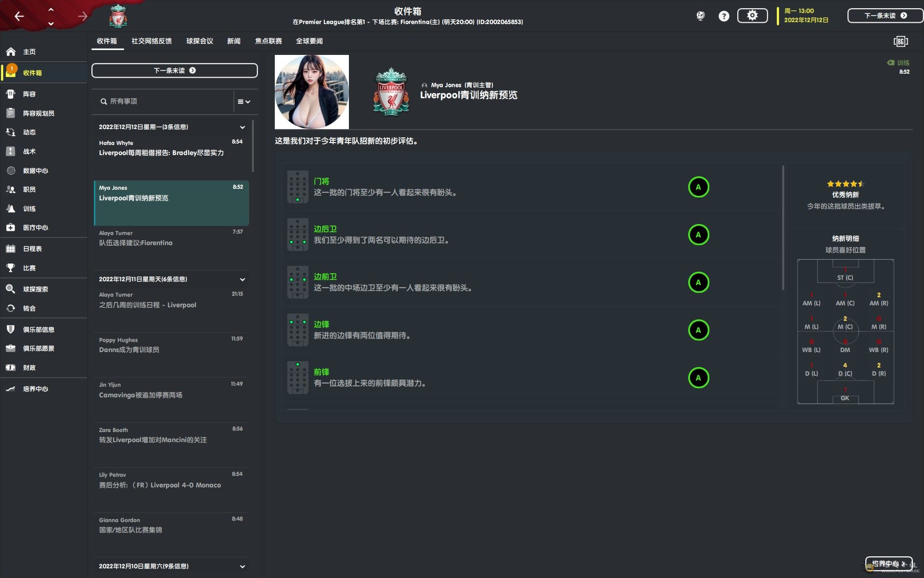The height and width of the screenshot is (578, 924).
Task: Switch to 焦点联赛 tab
Action: click(269, 41)
